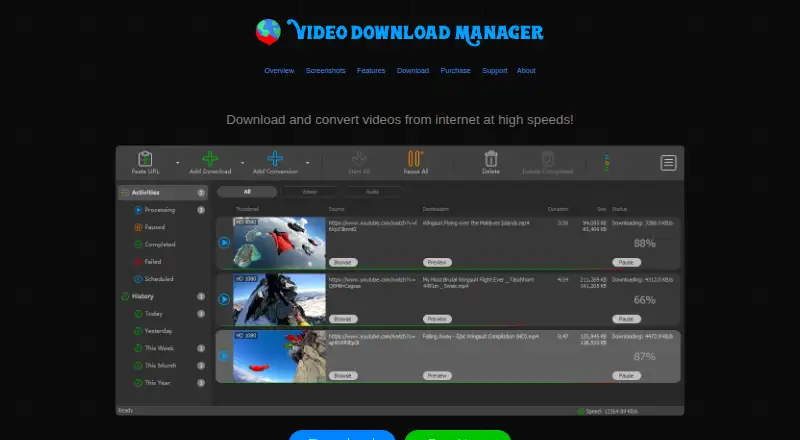This screenshot has height=440, width=800.
Task: Select This Month under History
Action: [160, 365]
